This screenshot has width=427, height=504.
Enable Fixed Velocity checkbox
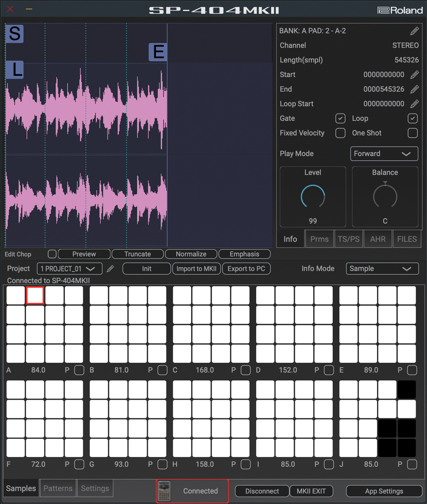[341, 133]
